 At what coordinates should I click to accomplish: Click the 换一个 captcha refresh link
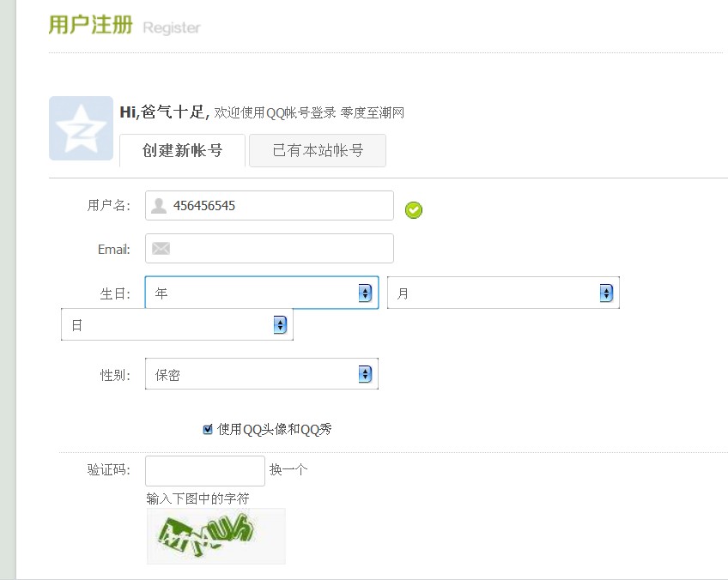(x=288, y=470)
